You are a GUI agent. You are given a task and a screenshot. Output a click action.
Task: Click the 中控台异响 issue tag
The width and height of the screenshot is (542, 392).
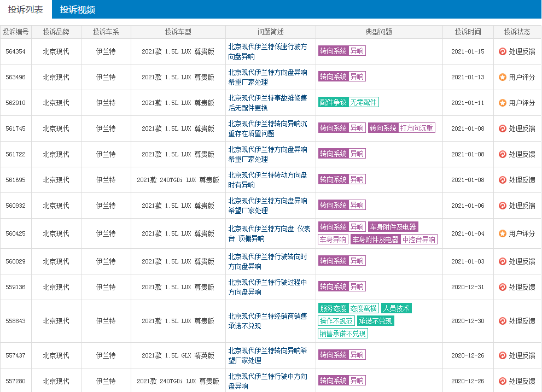pos(419,239)
